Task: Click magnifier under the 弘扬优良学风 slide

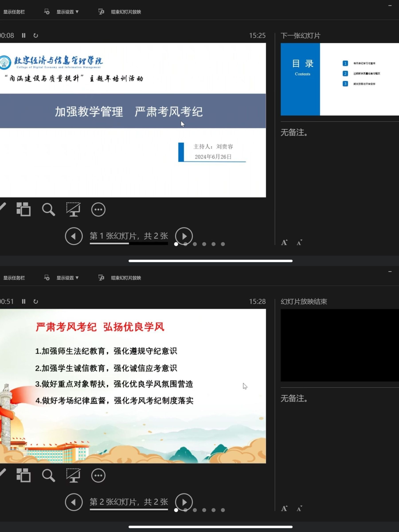Action: click(x=49, y=475)
